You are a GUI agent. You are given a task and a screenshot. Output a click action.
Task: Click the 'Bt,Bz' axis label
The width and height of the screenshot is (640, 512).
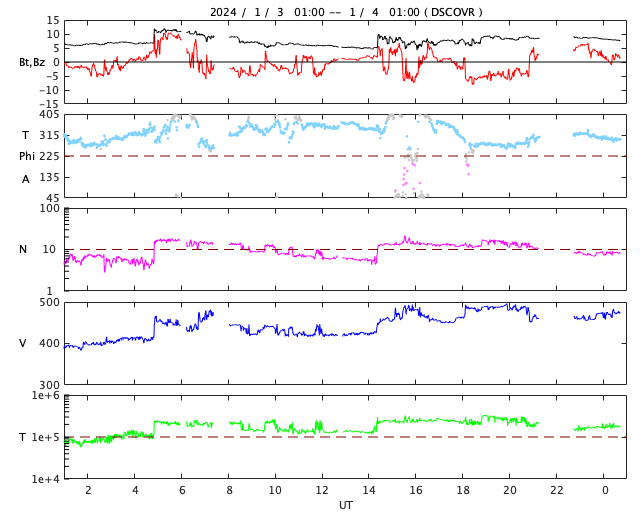[x=32, y=62]
